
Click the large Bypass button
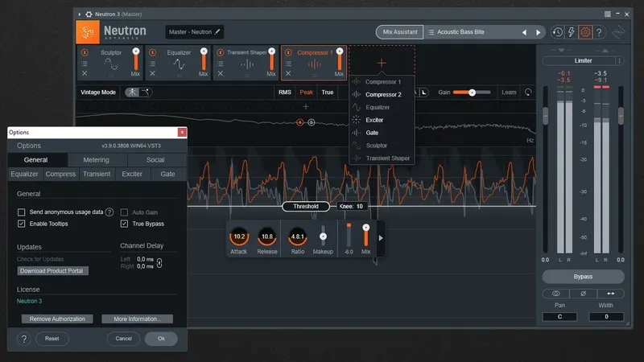(x=583, y=277)
